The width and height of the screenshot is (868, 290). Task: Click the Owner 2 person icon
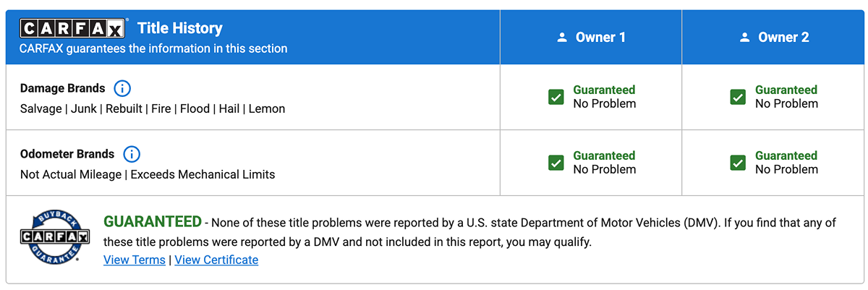pos(744,38)
